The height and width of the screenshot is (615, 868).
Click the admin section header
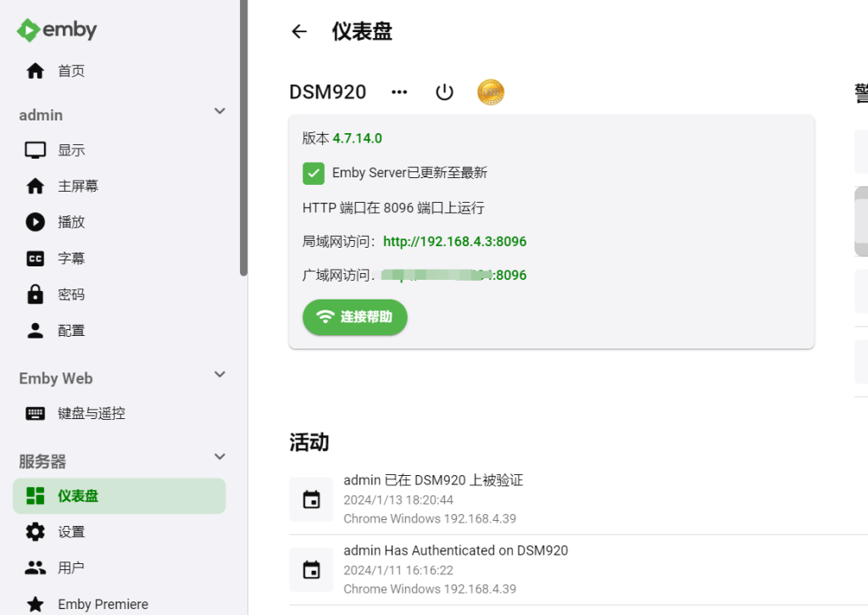(41, 115)
